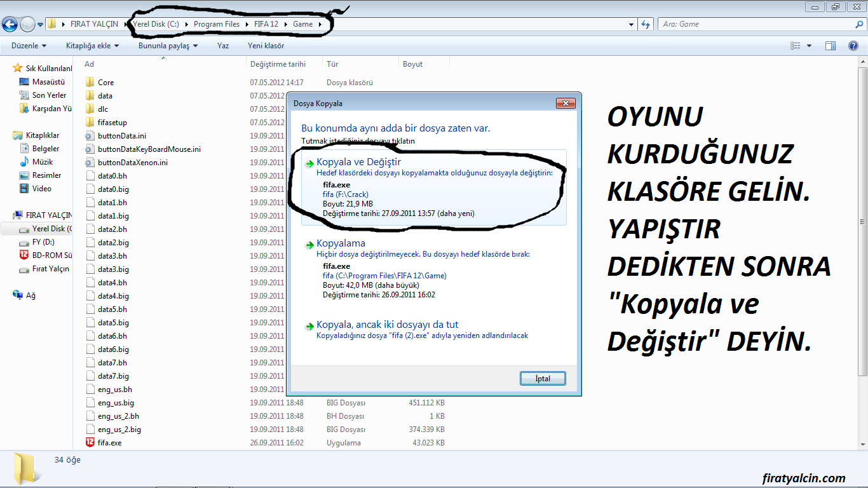This screenshot has width=868, height=488.
Task: Click the İptal button
Action: 542,378
